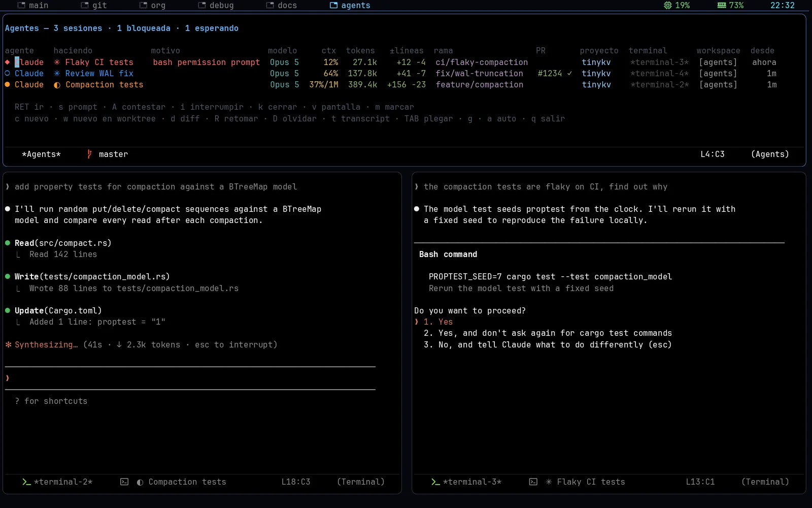Select the agents workspace tab

click(x=350, y=5)
